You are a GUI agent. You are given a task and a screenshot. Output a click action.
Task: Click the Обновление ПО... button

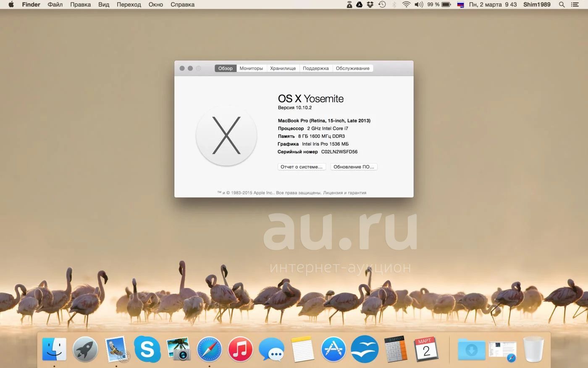tap(354, 167)
